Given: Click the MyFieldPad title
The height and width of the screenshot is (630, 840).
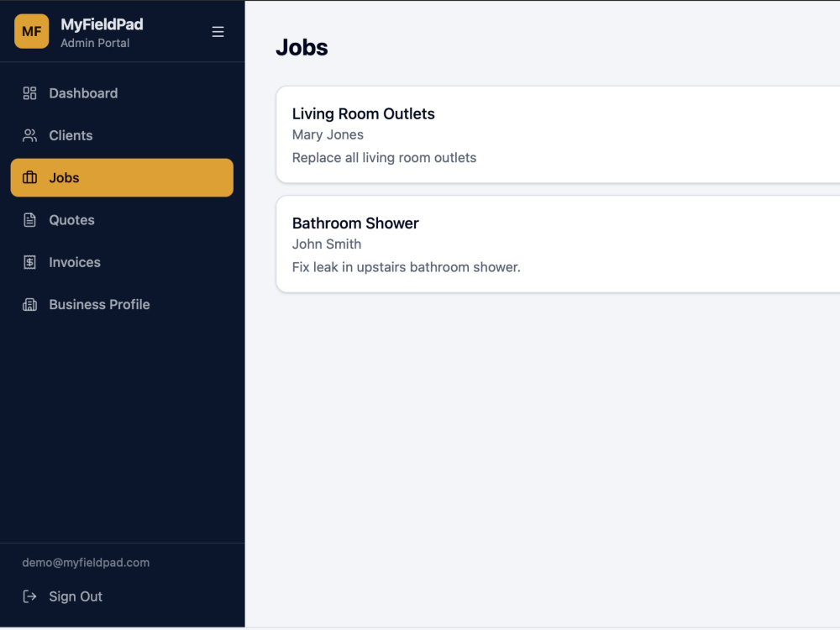Looking at the screenshot, I should click(102, 24).
